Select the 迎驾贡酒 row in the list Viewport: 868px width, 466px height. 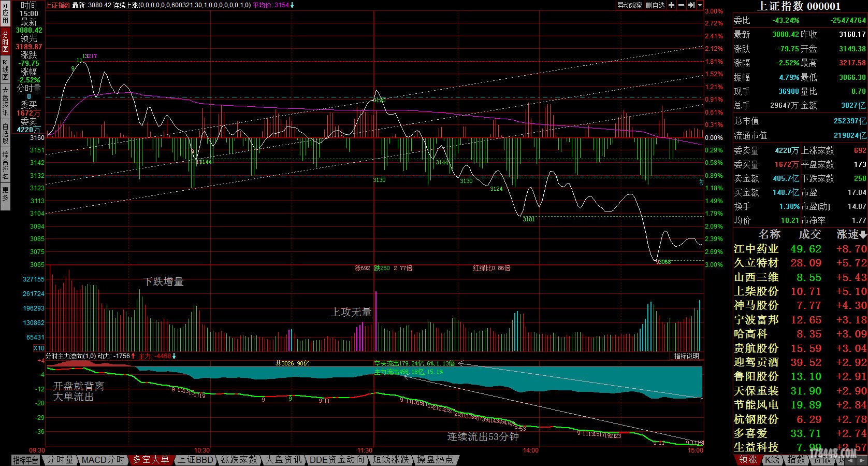tap(800, 362)
